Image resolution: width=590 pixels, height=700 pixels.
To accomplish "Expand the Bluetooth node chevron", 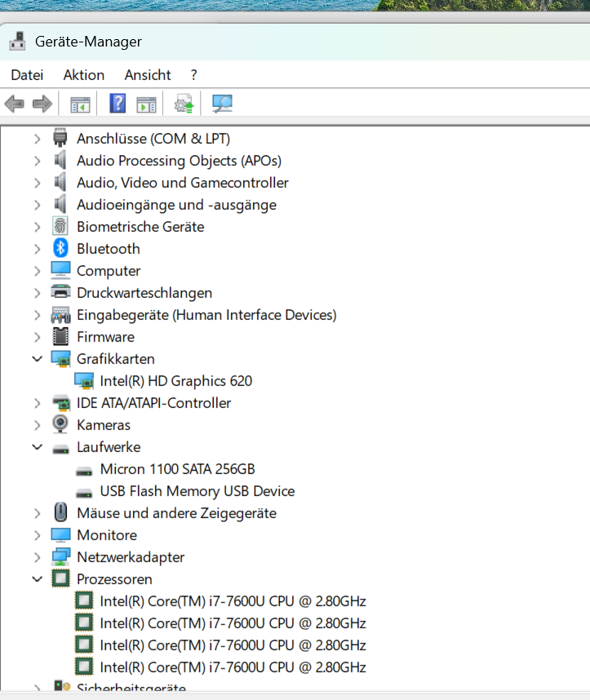I will point(37,249).
